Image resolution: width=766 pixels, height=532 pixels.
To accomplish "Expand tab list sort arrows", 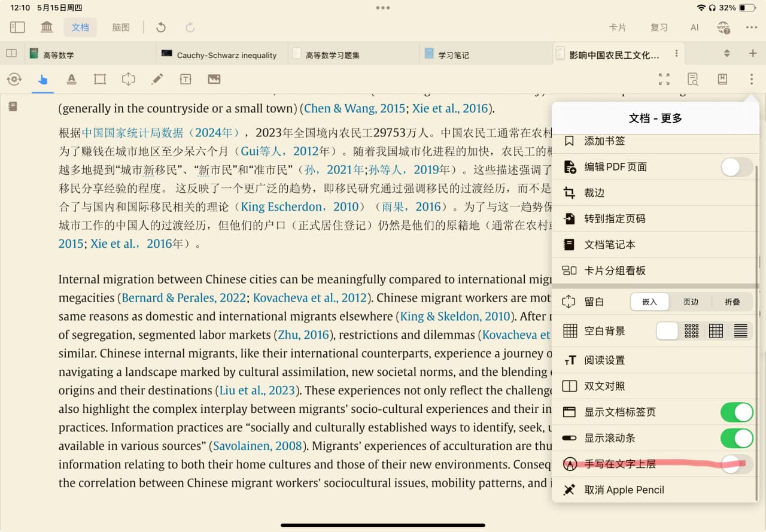I will (727, 53).
